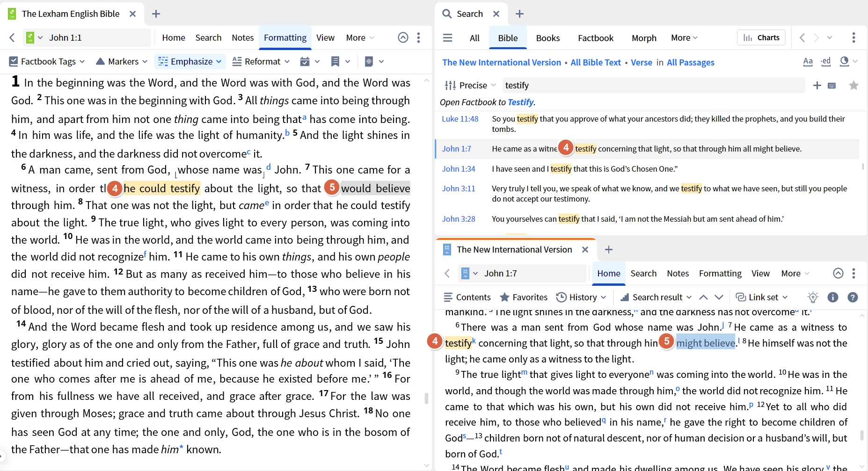Click the testify search query field
This screenshot has width=868, height=471.
point(653,85)
